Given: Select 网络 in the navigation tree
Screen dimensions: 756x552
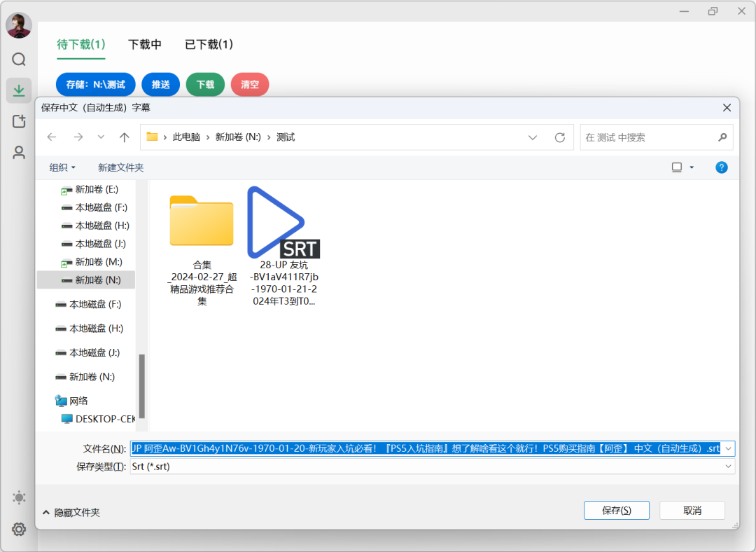Looking at the screenshot, I should (71, 401).
